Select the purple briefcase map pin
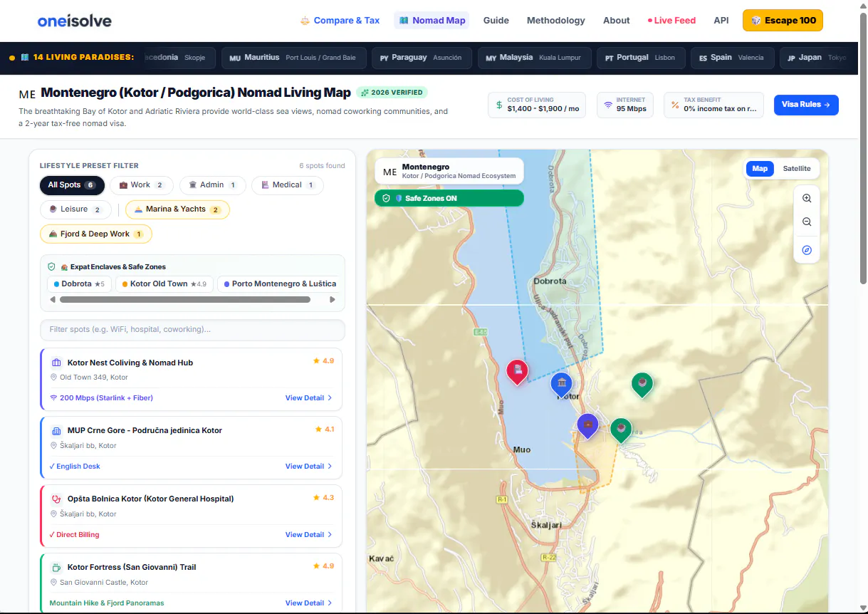The width and height of the screenshot is (868, 614). [x=587, y=425]
